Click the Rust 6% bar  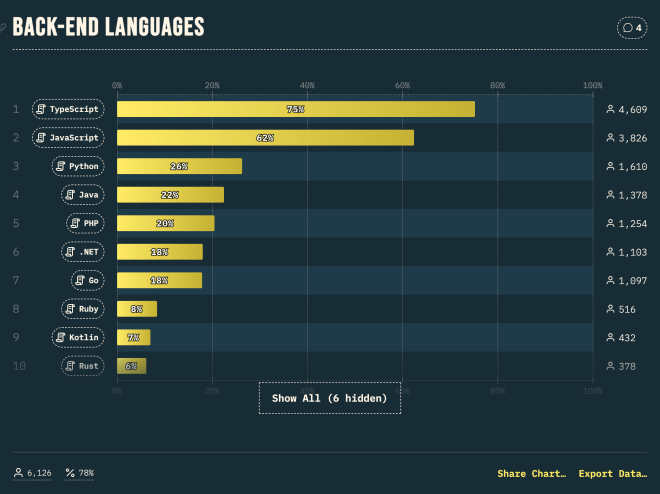[131, 366]
